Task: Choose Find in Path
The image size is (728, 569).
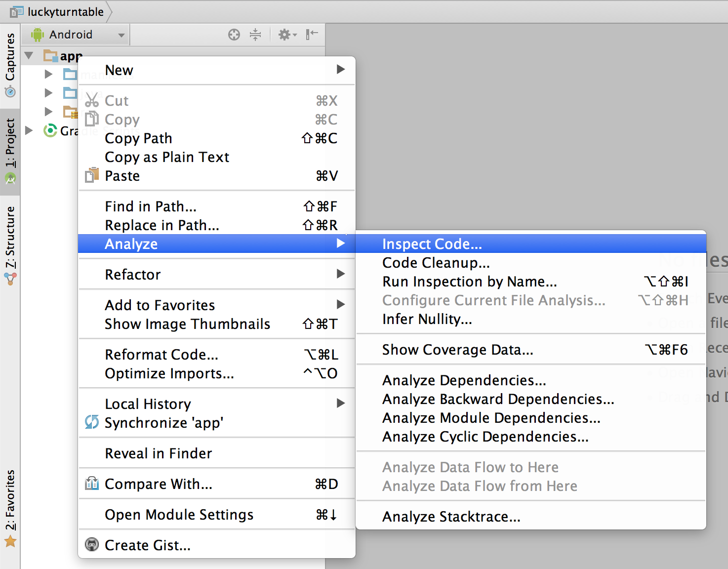Action: (x=217, y=206)
